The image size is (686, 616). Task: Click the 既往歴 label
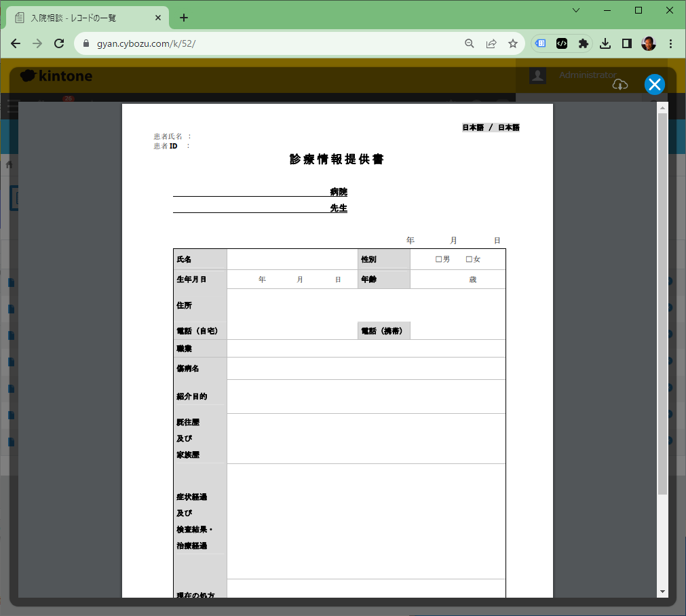(188, 422)
